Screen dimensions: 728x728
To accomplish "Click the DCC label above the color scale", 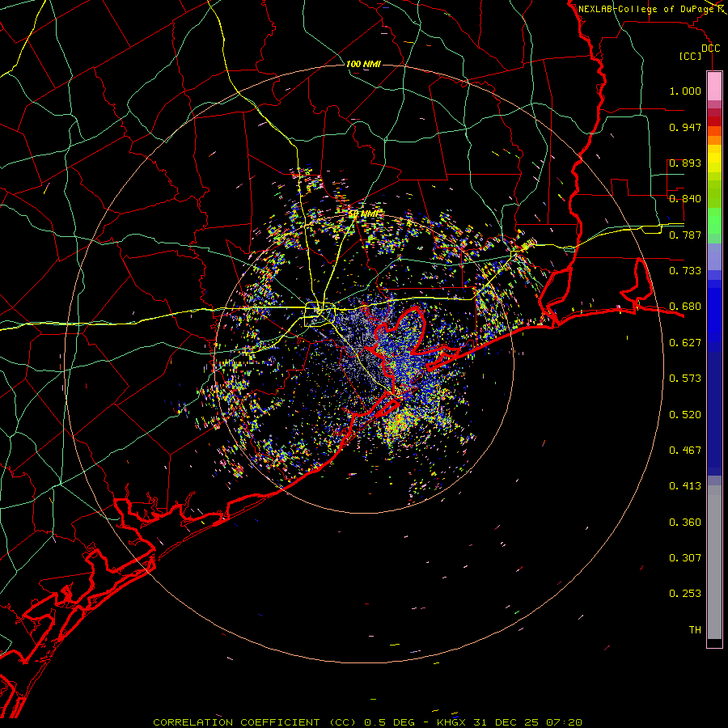I will [x=710, y=49].
